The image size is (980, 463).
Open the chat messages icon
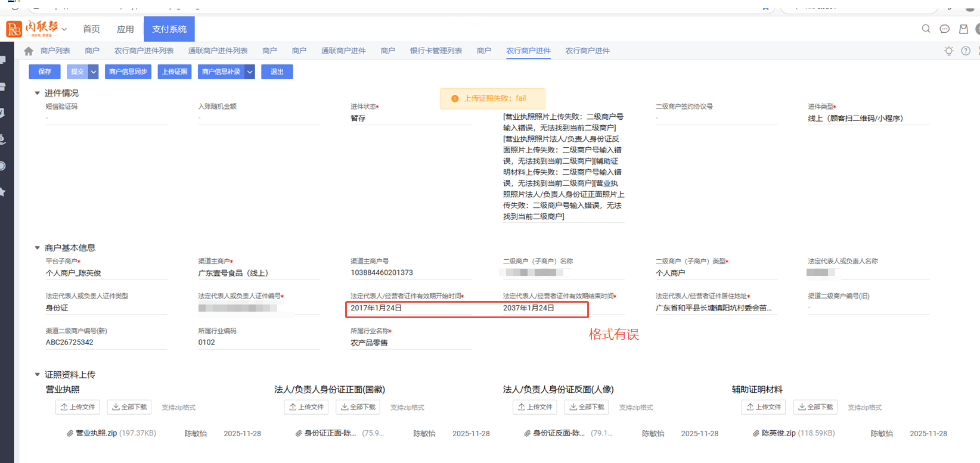coord(944,29)
